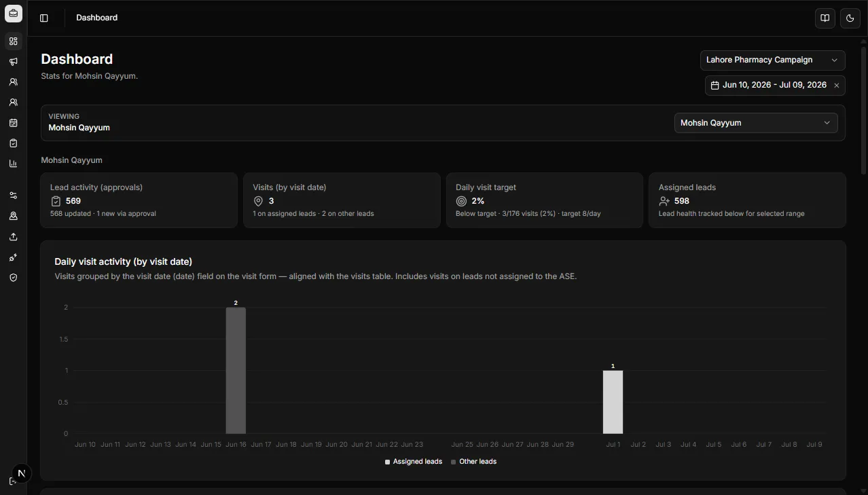Click 'Lead health tracked below for selected range'

pos(731,213)
